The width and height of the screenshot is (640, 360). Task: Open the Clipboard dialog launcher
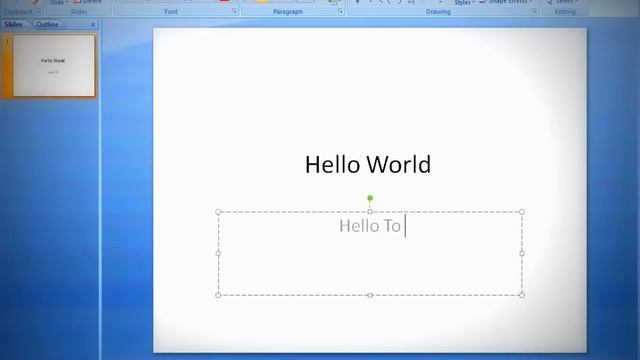(40, 12)
